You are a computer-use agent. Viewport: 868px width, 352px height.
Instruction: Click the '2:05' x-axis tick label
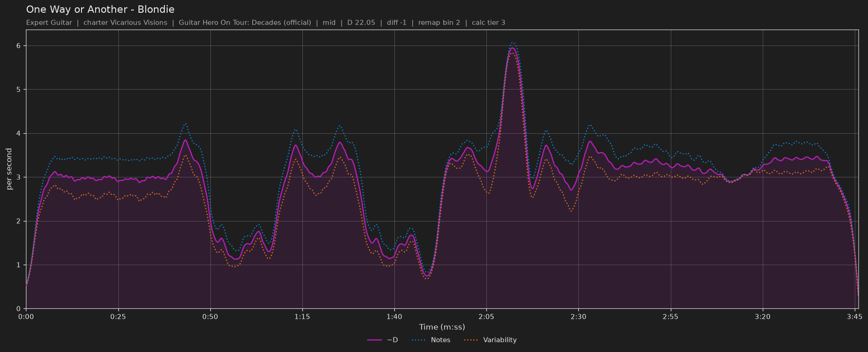coord(486,317)
